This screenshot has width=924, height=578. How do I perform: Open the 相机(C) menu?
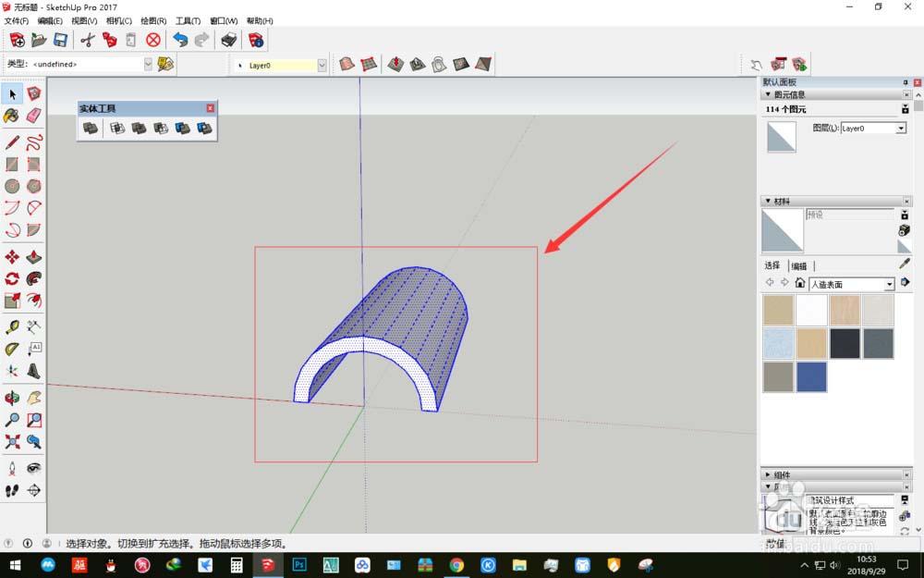click(118, 20)
